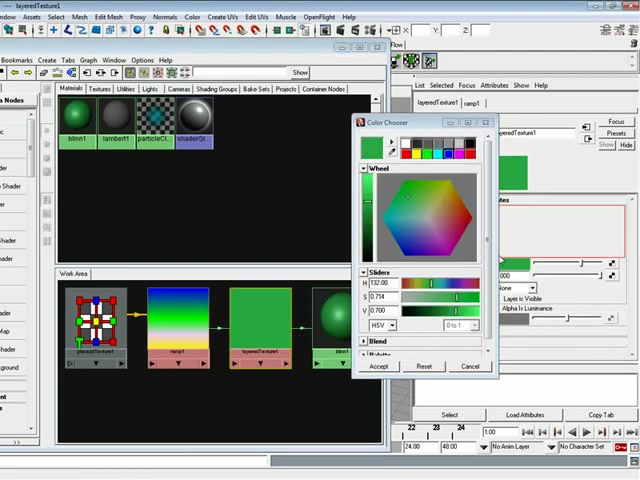640x480 pixels.
Task: Switch to the Textures tab in Hypershade
Action: [100, 89]
